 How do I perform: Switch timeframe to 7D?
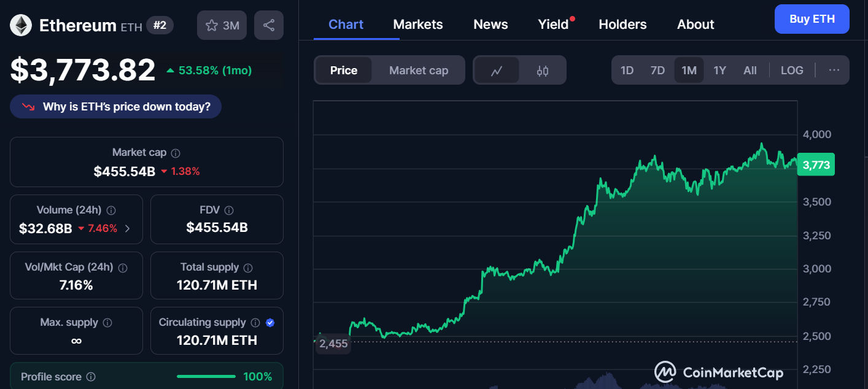click(x=657, y=70)
